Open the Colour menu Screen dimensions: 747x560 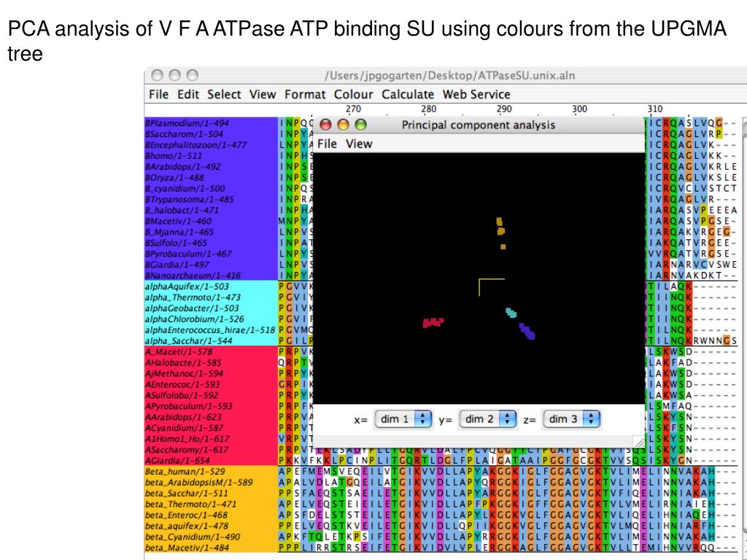click(353, 94)
